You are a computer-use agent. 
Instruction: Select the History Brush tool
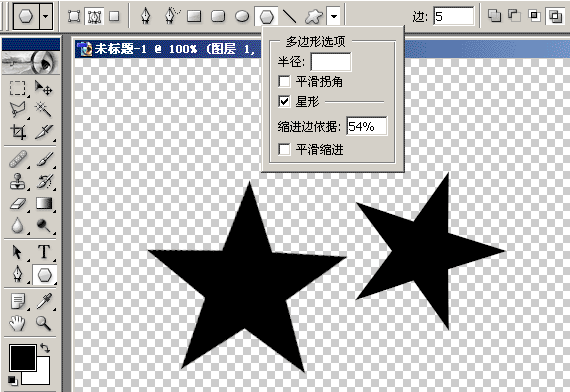coord(44,181)
